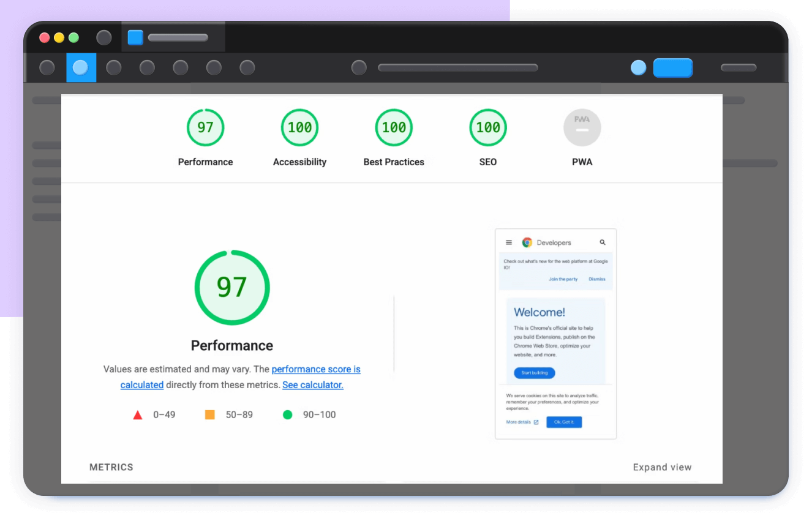Click the large 97 Performance gauge

(x=232, y=287)
